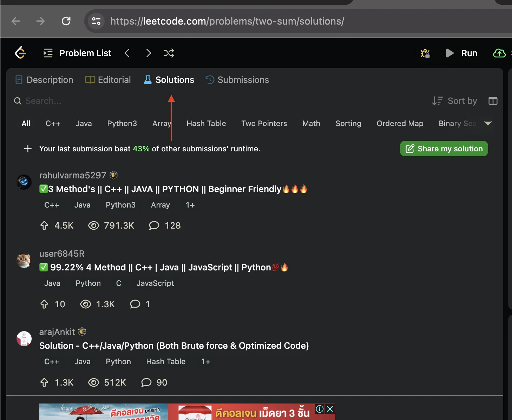512x420 pixels.
Task: Show more tags with 1+ on arajAnkit's post
Action: click(206, 362)
